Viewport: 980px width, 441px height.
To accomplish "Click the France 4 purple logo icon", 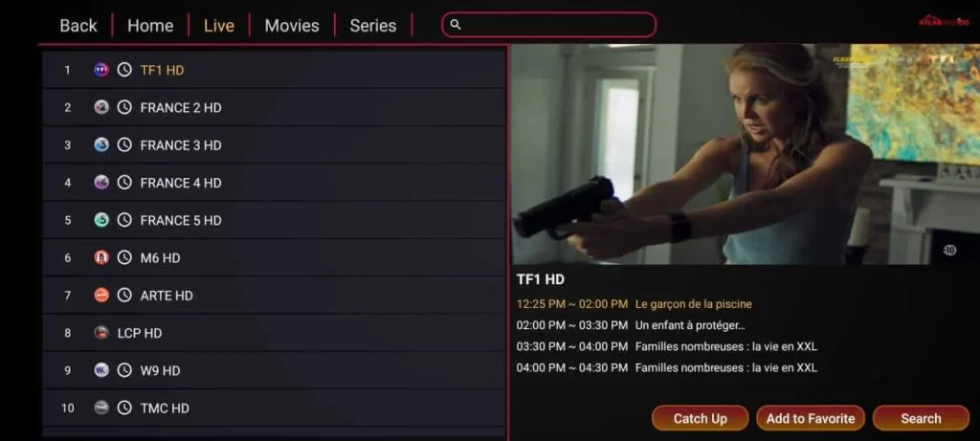I will (101, 183).
